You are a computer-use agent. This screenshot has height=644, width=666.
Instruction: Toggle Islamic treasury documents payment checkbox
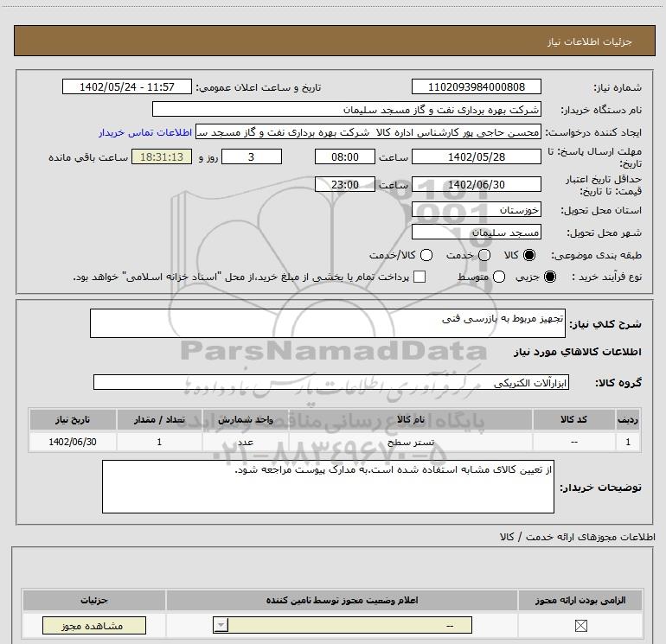point(419,277)
